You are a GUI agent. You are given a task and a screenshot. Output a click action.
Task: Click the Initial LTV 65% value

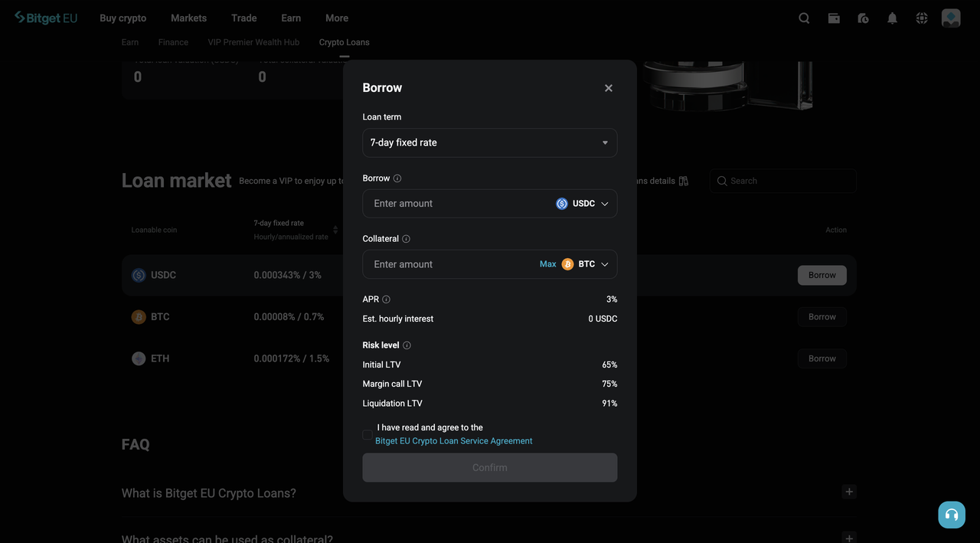609,365
